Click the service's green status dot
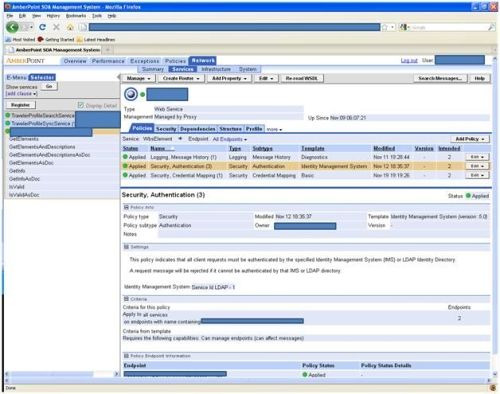Viewport: 500px width, 394px height. click(x=142, y=94)
